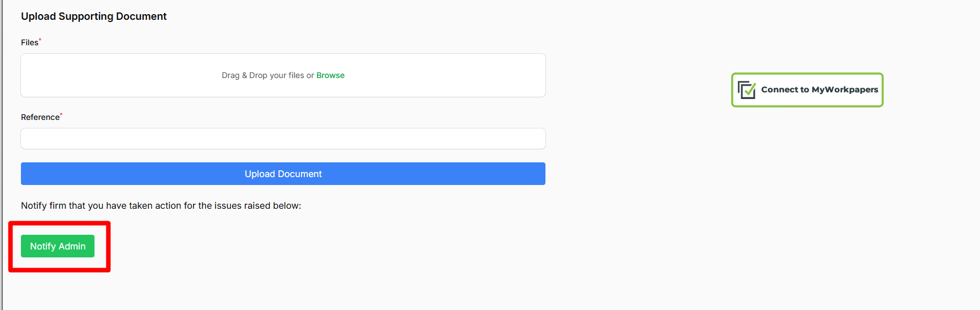
Task: Focus the Reference text field
Action: tap(283, 139)
